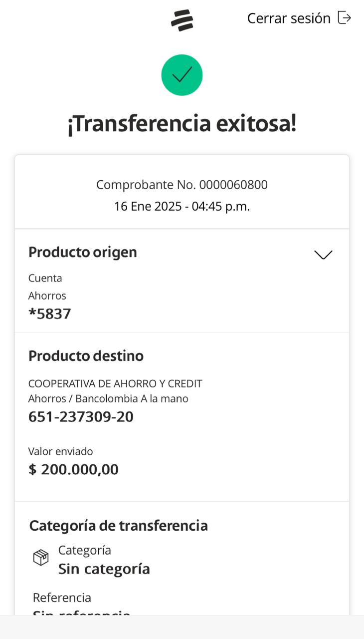Tap the $ 200.000,00 sent amount

click(74, 470)
